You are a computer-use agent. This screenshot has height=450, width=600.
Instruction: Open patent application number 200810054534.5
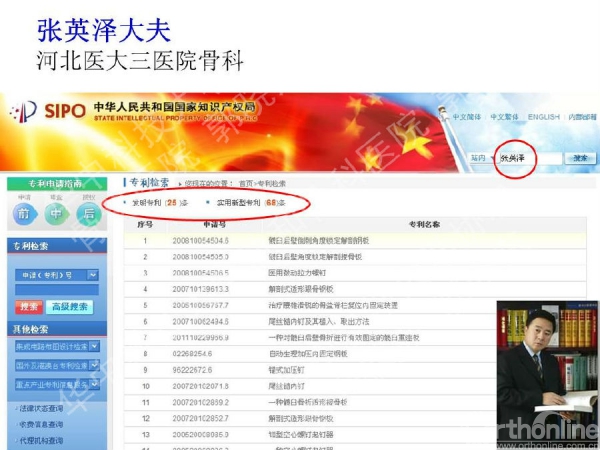(x=200, y=241)
